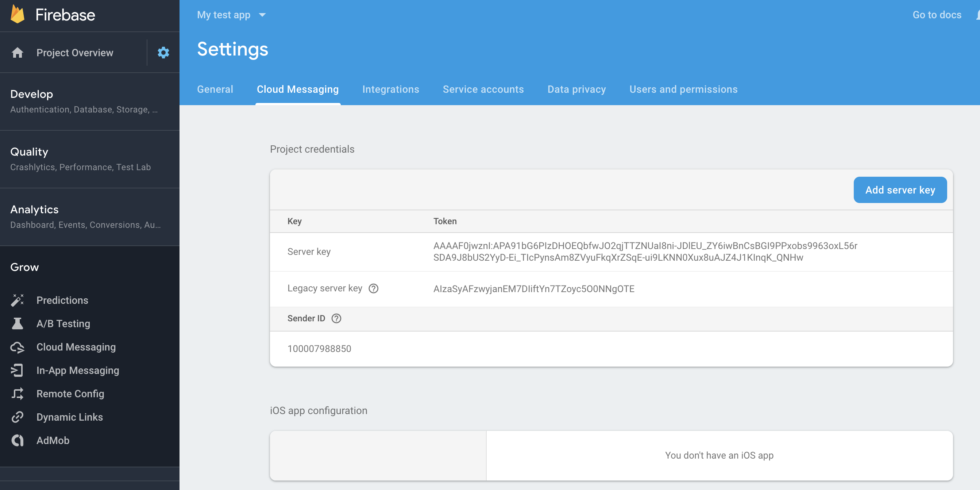Open the Users and permissions tab
The image size is (980, 490).
coord(683,89)
